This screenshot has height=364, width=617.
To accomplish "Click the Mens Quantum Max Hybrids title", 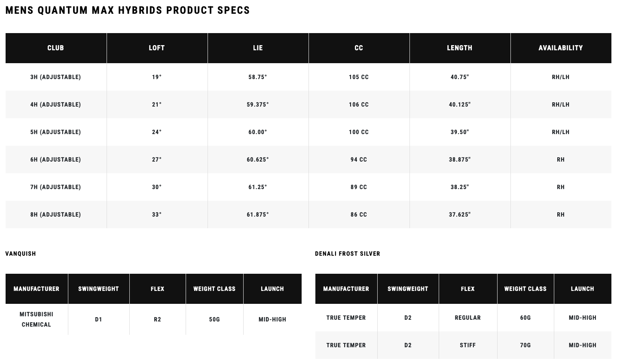I will tap(128, 10).
